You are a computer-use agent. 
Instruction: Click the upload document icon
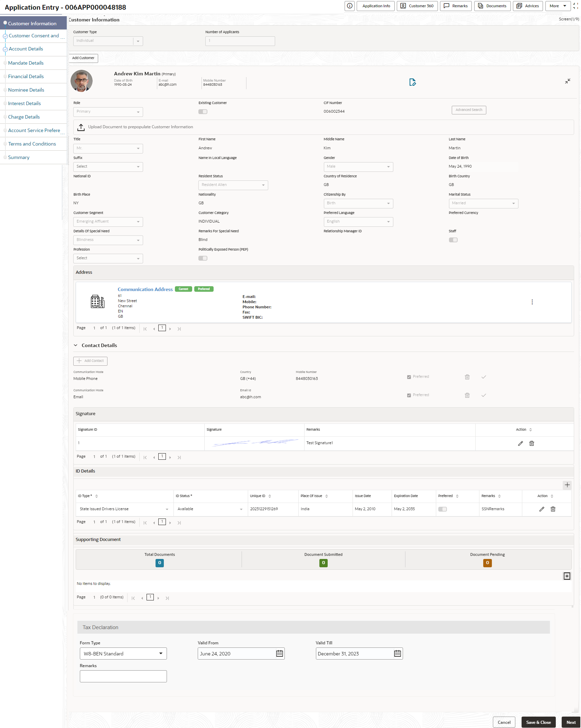[81, 127]
